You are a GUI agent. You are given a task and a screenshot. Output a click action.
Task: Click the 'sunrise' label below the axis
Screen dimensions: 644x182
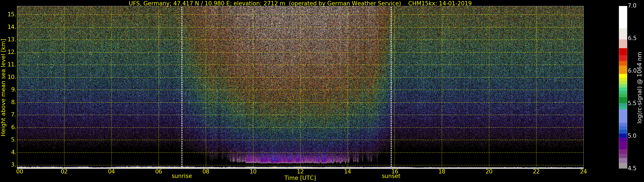[182, 176]
